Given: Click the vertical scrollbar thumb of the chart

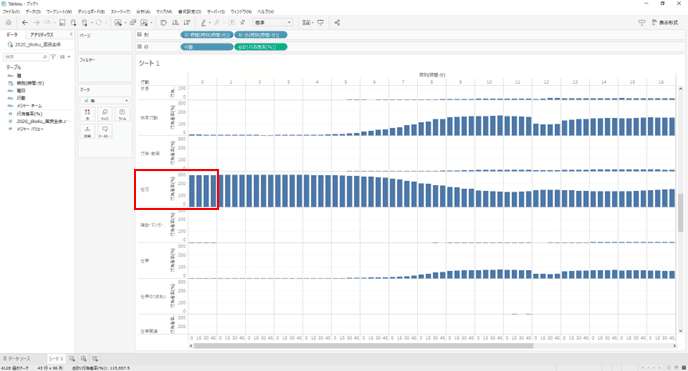Looking at the screenshot, I should coord(681,213).
